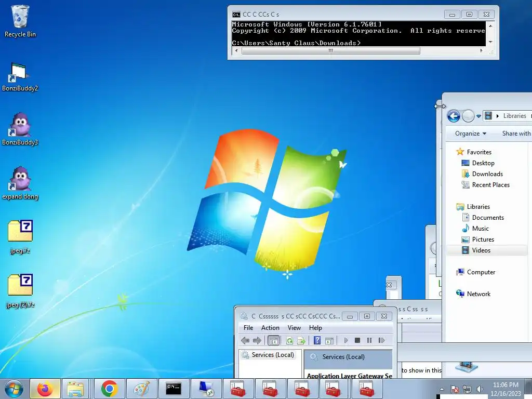Select the BonziBuddy3 desktop shortcut

[20, 129]
